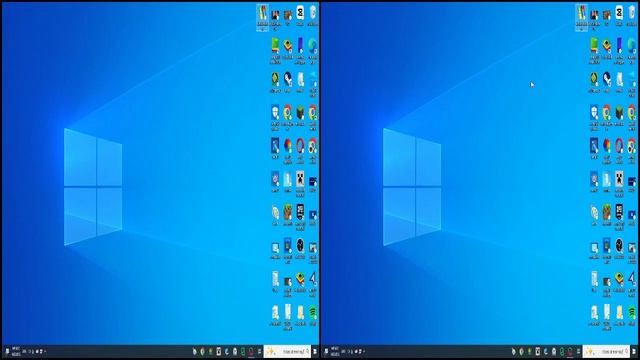Open the Start menu on the left desktop
Viewport: 640px width, 360px height.
pos(315,351)
